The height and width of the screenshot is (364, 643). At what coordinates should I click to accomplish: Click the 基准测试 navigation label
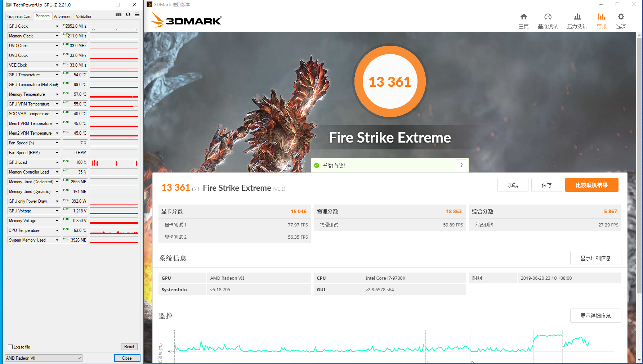pyautogui.click(x=548, y=26)
